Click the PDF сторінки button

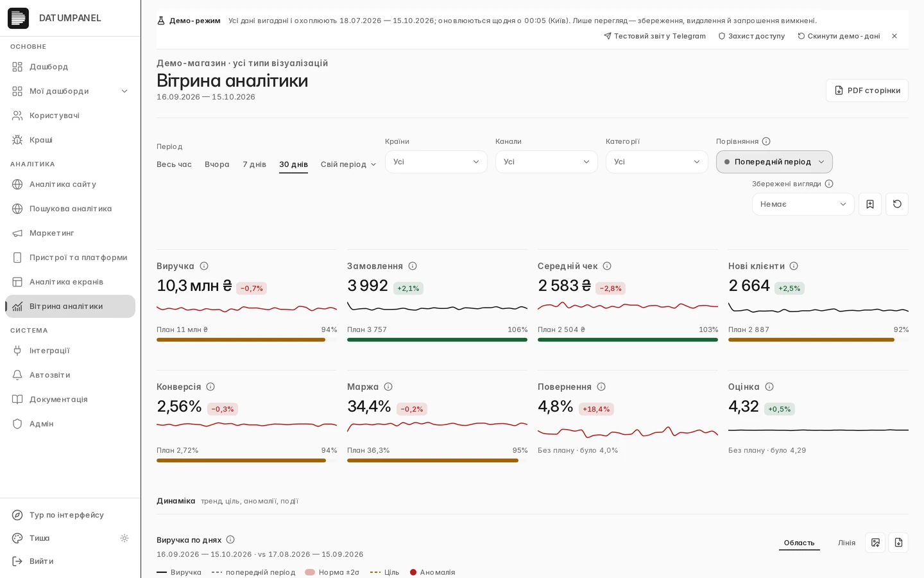coord(867,91)
